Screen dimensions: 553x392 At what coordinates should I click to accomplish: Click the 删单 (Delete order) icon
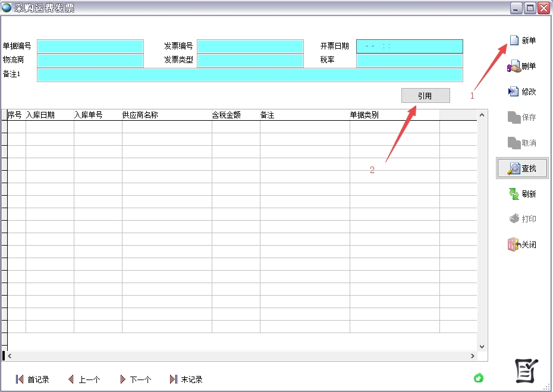click(514, 67)
